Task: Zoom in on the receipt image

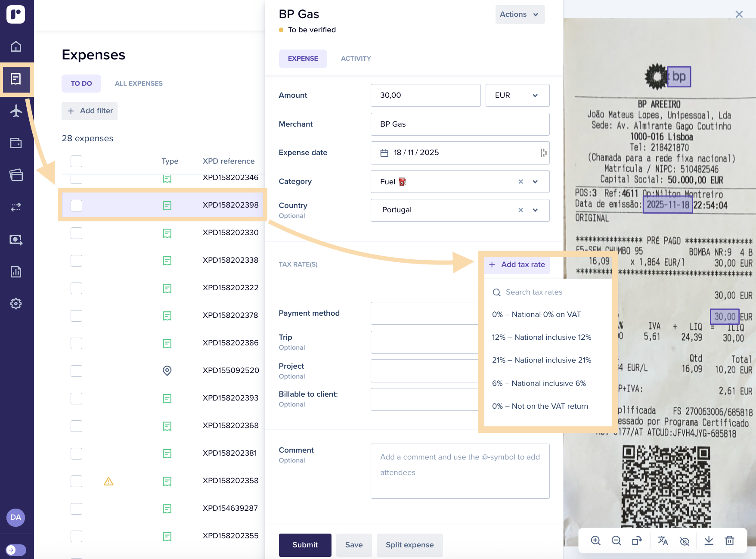Action: 595,540
